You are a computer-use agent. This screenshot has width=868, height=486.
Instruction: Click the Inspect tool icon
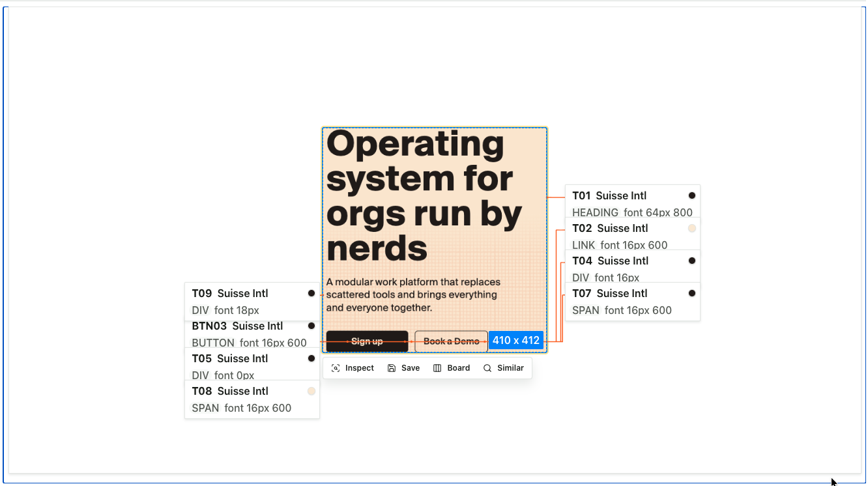coord(336,368)
